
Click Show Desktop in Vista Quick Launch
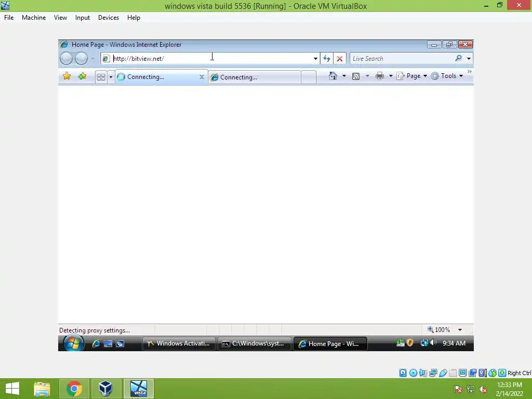click(108, 344)
